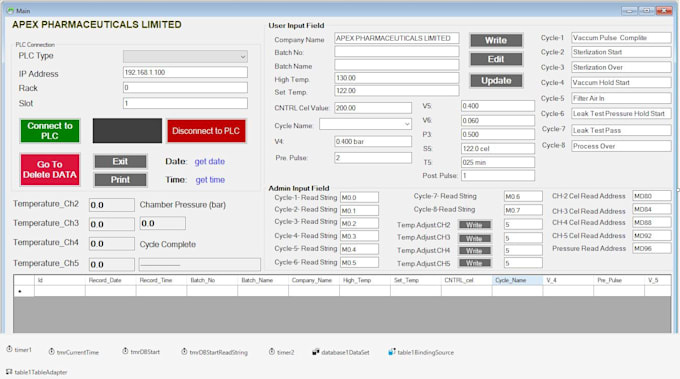Screen dimensions: 680x379
Task: Click Cycle-5 Filter Air In field
Action: (621, 98)
